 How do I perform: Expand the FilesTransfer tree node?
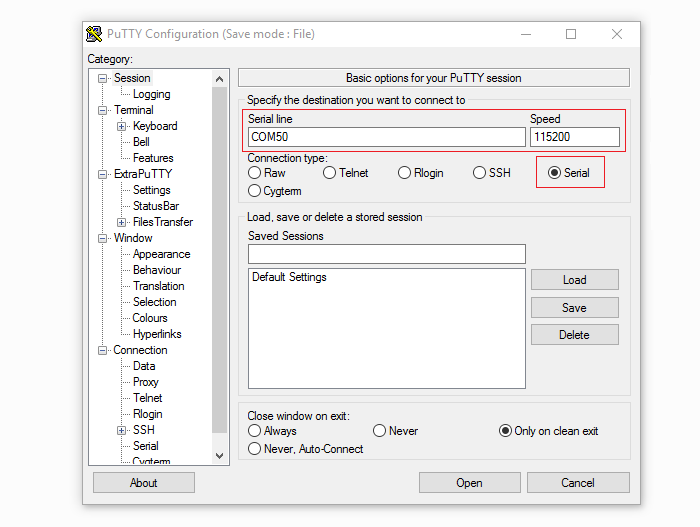[x=121, y=222]
